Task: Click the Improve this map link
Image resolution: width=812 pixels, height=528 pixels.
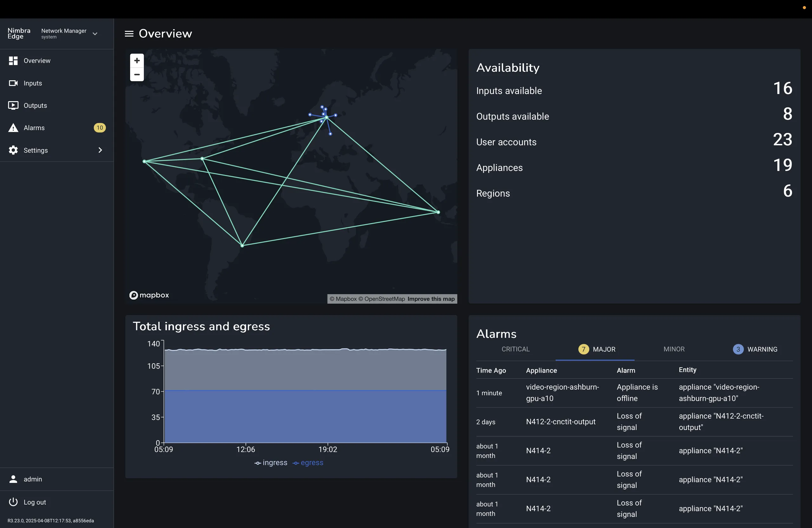Action: click(x=431, y=299)
